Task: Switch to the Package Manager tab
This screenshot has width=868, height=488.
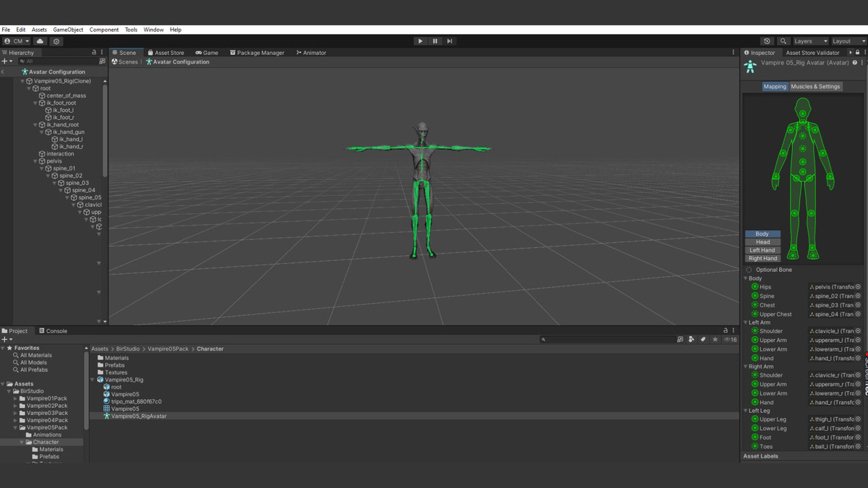Action: (x=257, y=52)
